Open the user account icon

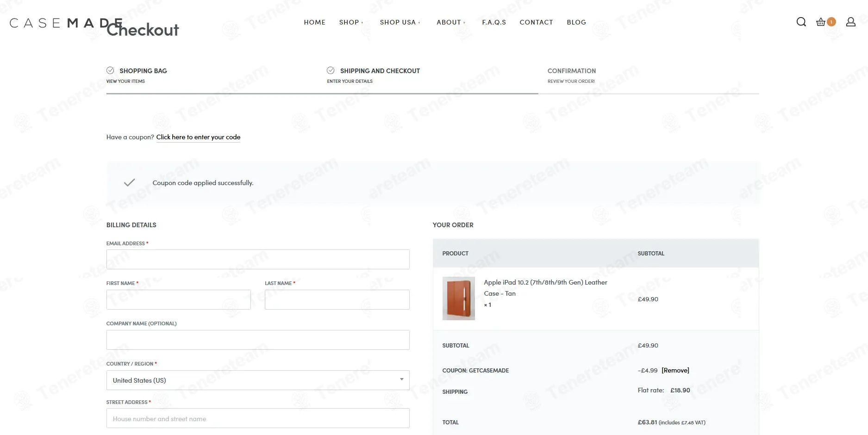pyautogui.click(x=851, y=22)
